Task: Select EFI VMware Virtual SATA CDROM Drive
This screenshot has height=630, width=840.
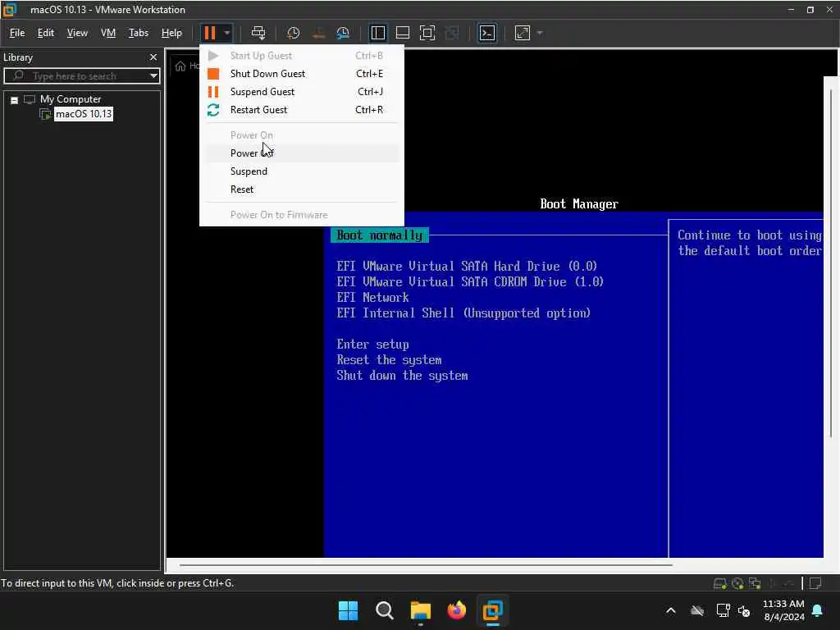Action: tap(470, 282)
